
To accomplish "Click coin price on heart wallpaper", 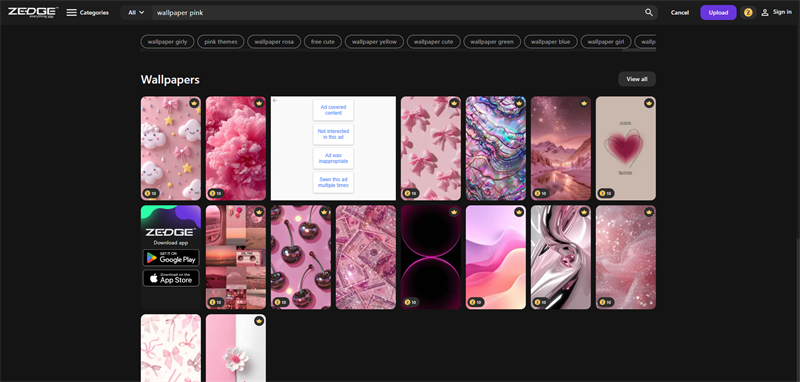I will (x=606, y=193).
